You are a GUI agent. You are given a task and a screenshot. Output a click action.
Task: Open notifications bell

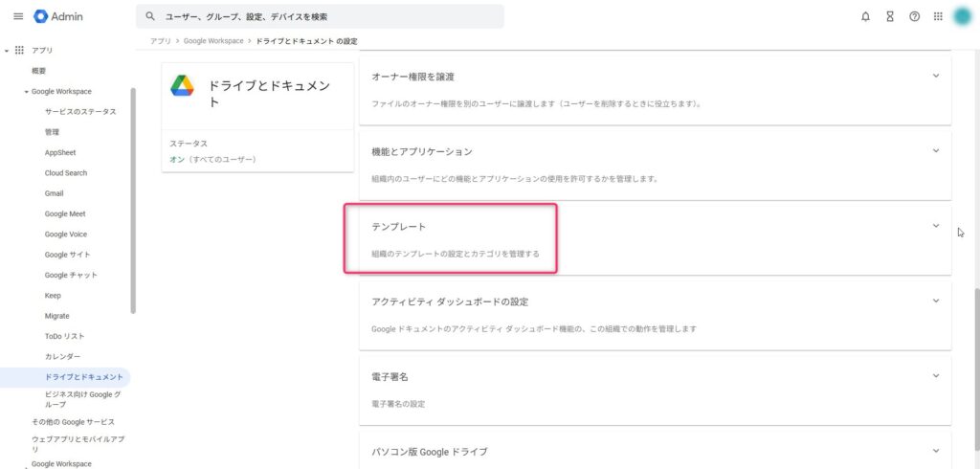coord(865,17)
